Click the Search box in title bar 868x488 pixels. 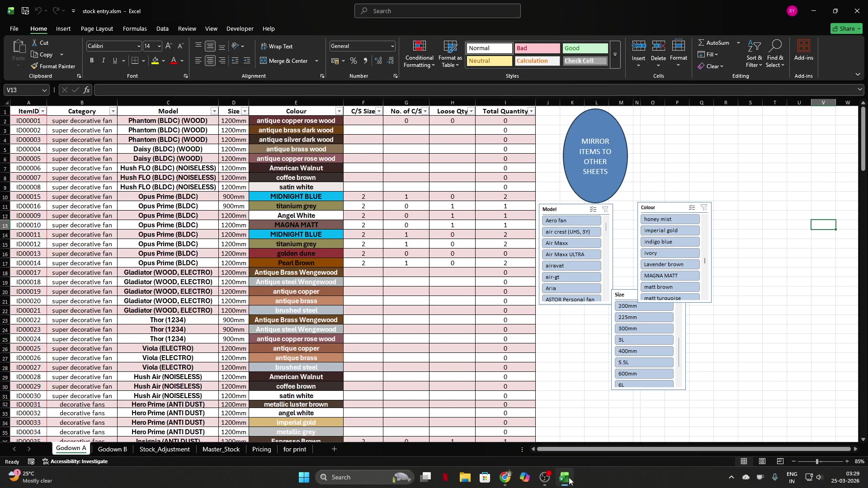(437, 11)
